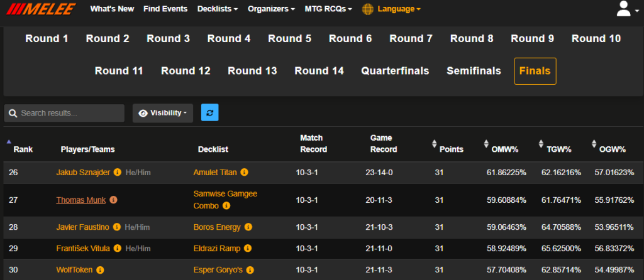Open the user account profile icon
This screenshot has height=280, width=644.
pos(627,9)
